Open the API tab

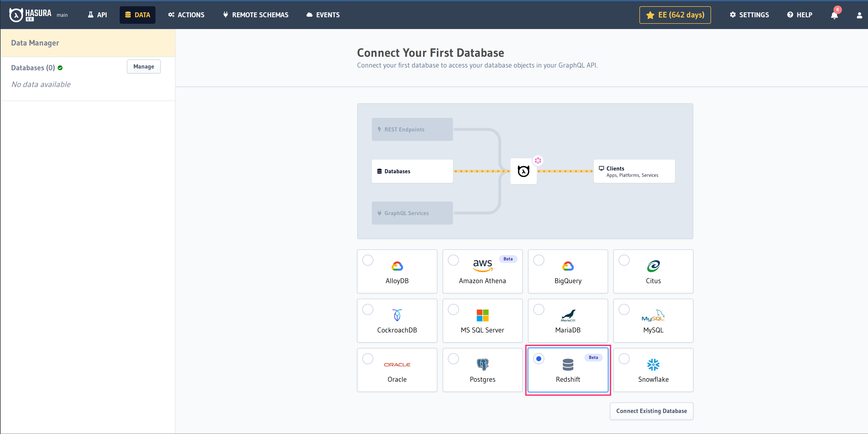(x=97, y=15)
